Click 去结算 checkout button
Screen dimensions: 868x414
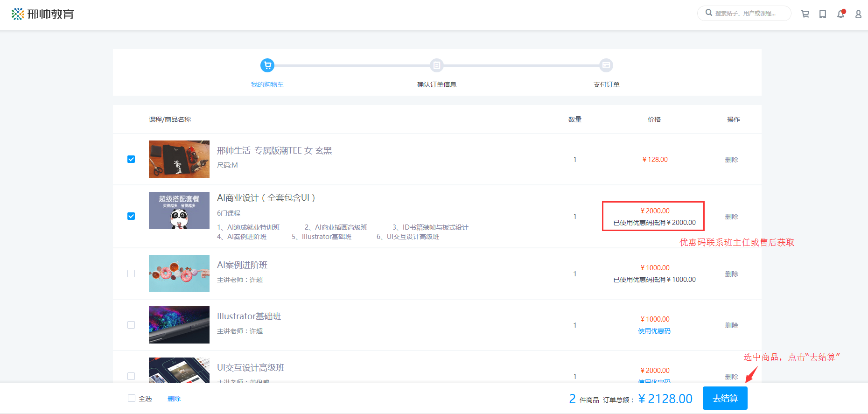[x=725, y=398]
